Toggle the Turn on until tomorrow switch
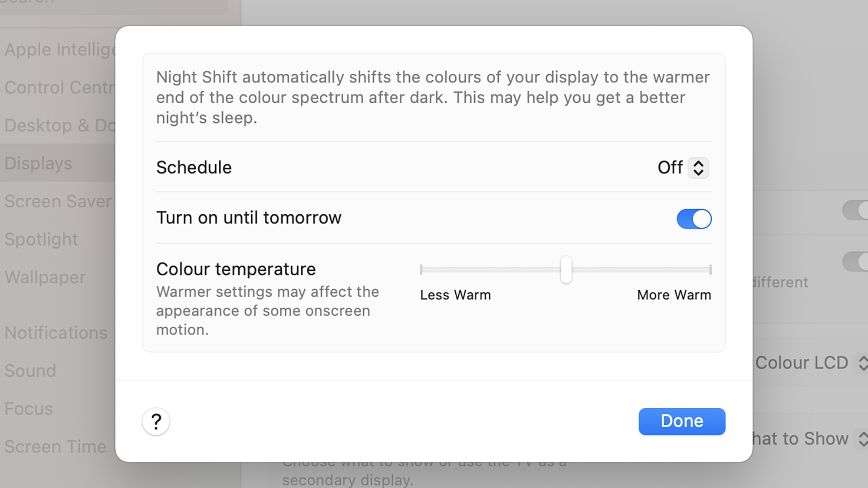 point(694,219)
